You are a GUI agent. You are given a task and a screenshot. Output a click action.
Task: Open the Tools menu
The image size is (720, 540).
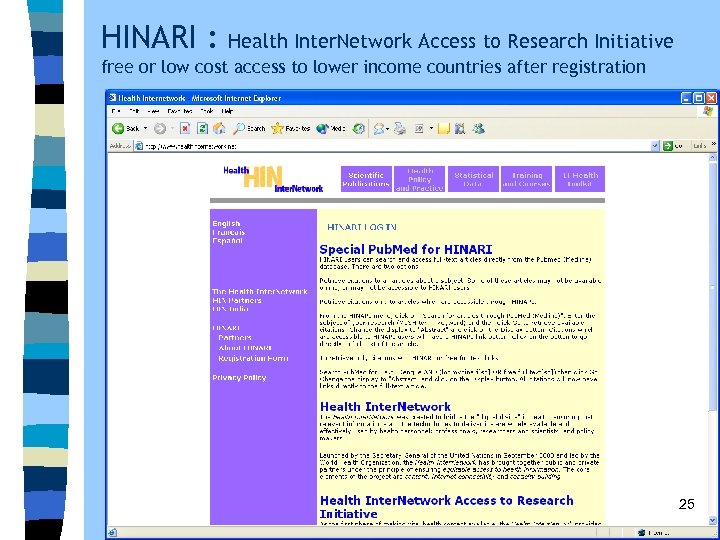pos(207,111)
